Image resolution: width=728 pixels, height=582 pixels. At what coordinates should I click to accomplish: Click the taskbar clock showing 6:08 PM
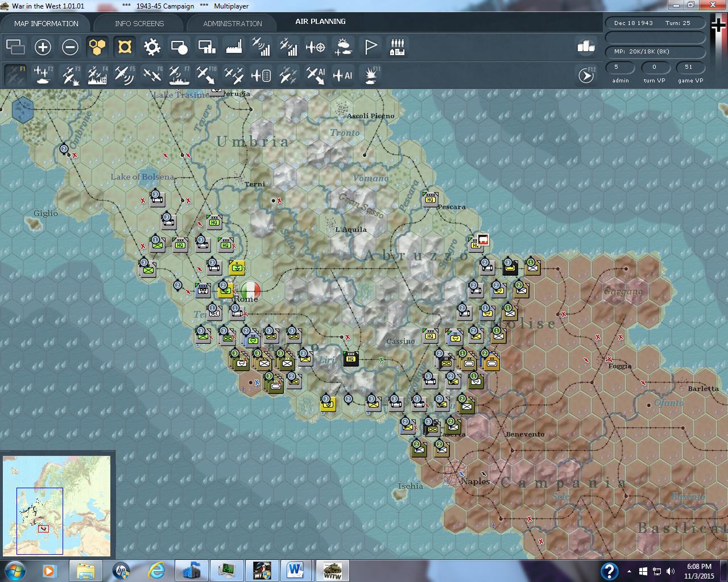click(x=699, y=571)
